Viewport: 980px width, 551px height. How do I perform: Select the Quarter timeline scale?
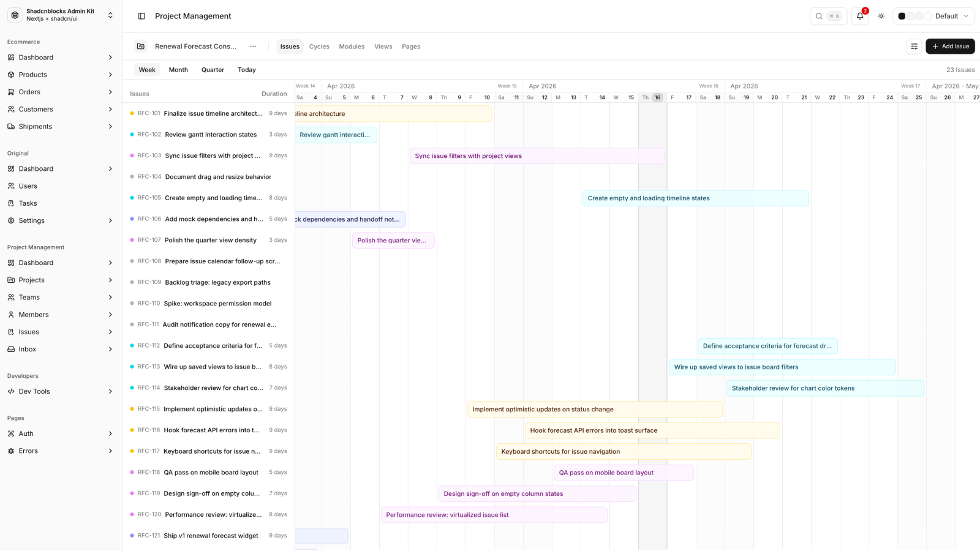213,70
